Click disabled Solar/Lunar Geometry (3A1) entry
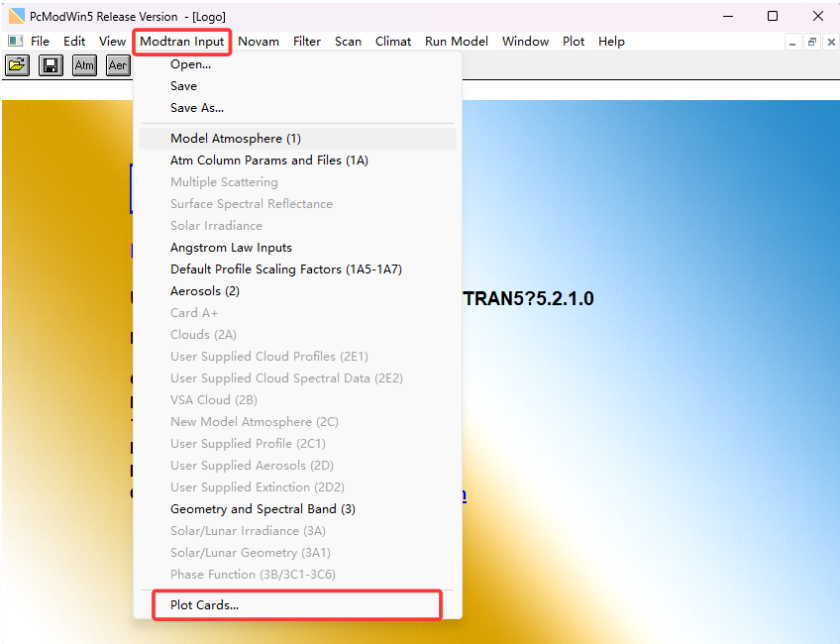Image resolution: width=840 pixels, height=644 pixels. (x=297, y=553)
